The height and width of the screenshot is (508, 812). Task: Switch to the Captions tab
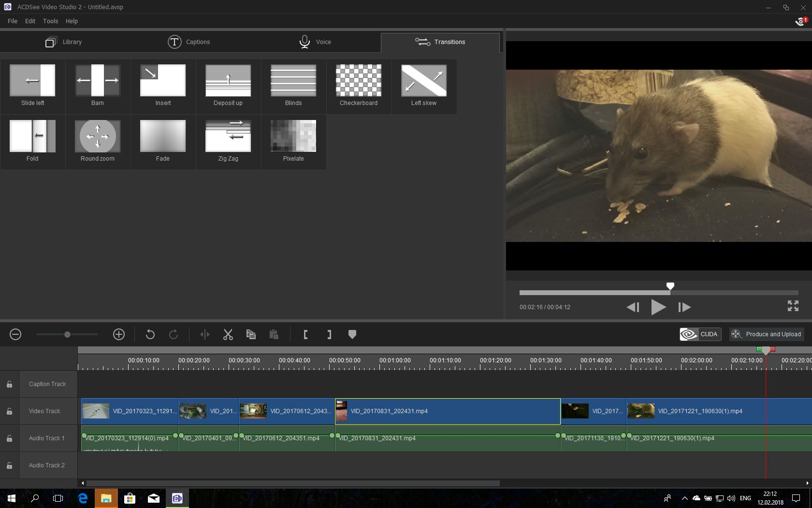(x=189, y=42)
